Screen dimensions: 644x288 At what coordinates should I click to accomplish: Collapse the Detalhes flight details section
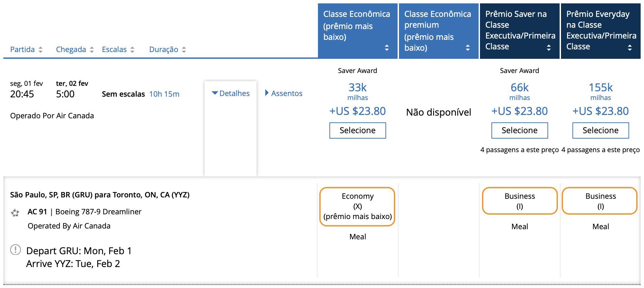[231, 93]
